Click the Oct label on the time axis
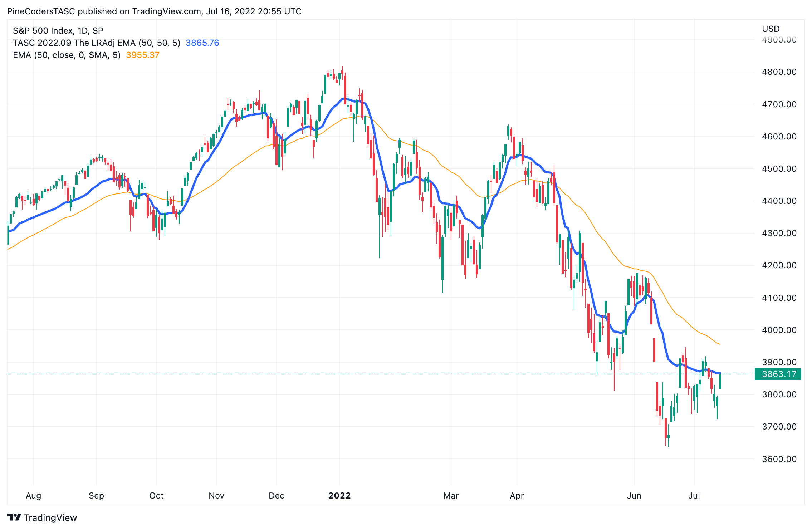812x530 pixels. [x=156, y=496]
